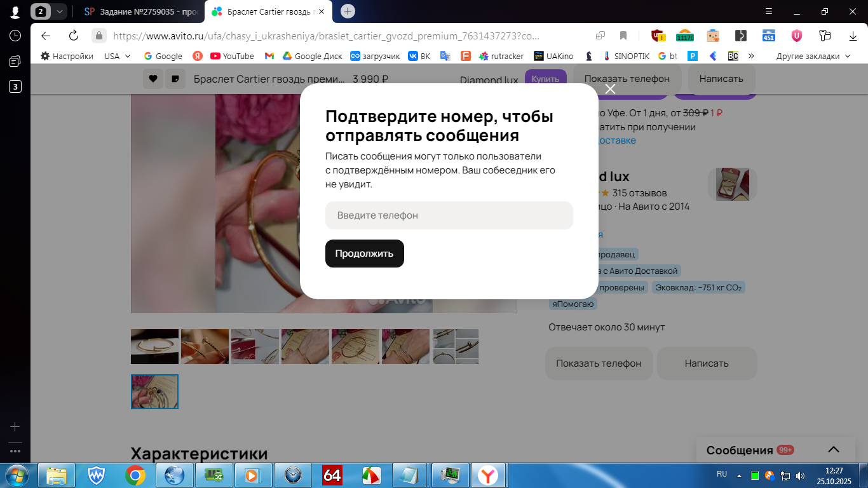This screenshot has height=488, width=868.
Task: Click the green '11170' extension icon
Action: click(x=685, y=36)
